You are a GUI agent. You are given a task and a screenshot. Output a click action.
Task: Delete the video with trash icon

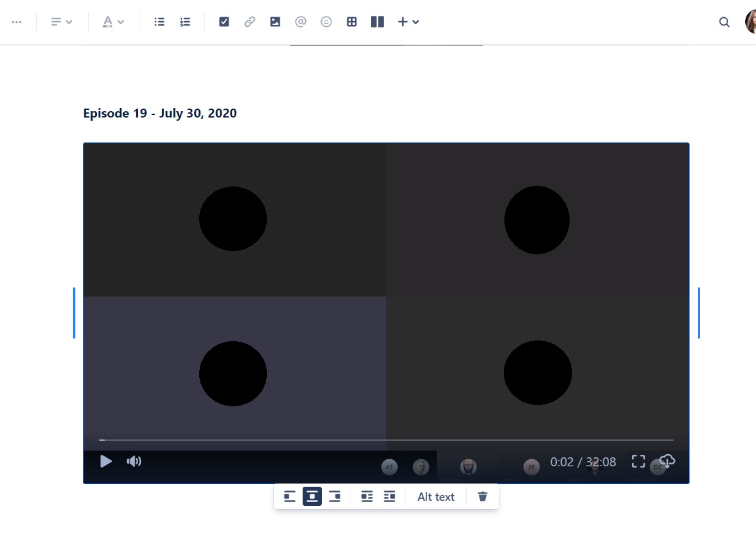click(x=483, y=496)
